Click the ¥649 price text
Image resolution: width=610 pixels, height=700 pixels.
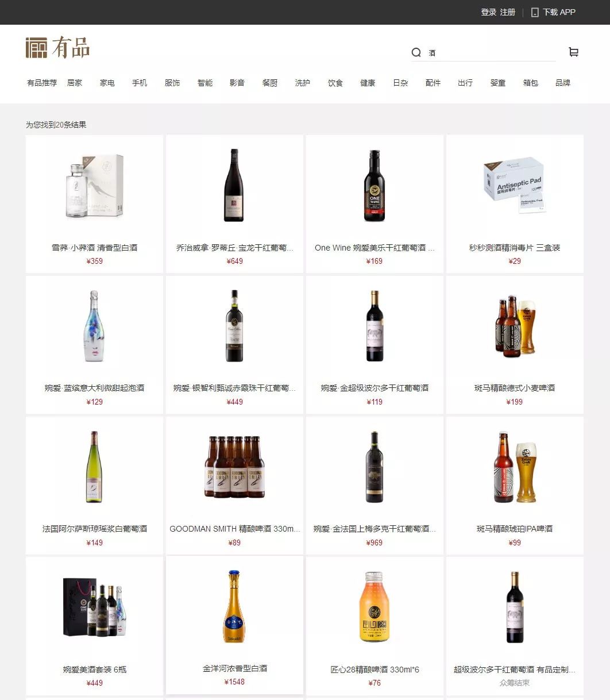[x=234, y=261]
